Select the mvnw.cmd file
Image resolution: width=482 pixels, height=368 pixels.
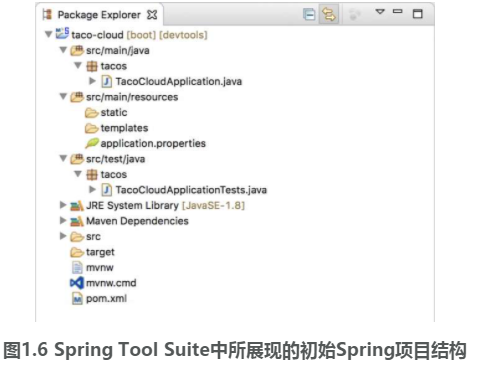pyautogui.click(x=111, y=283)
